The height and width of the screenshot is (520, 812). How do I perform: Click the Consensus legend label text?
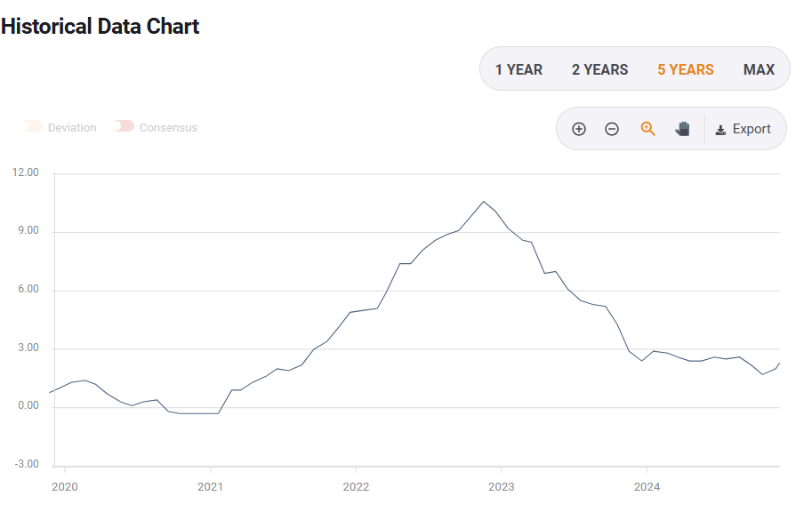[x=168, y=128]
